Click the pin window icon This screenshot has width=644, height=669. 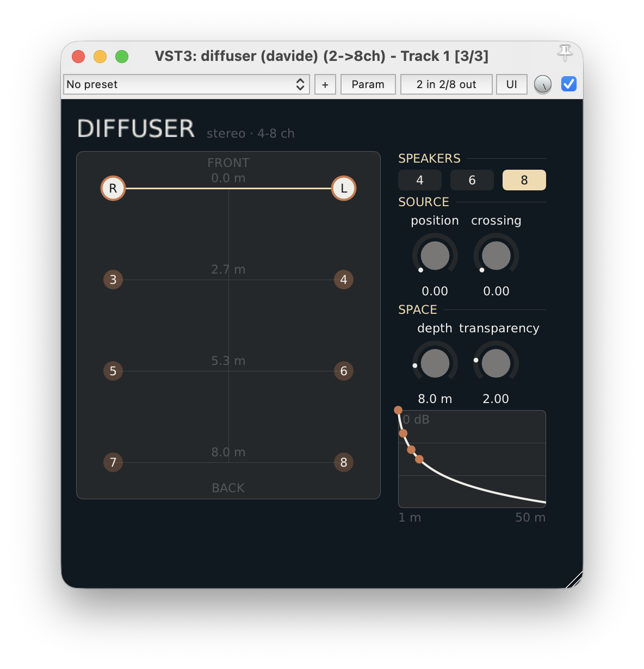point(565,53)
